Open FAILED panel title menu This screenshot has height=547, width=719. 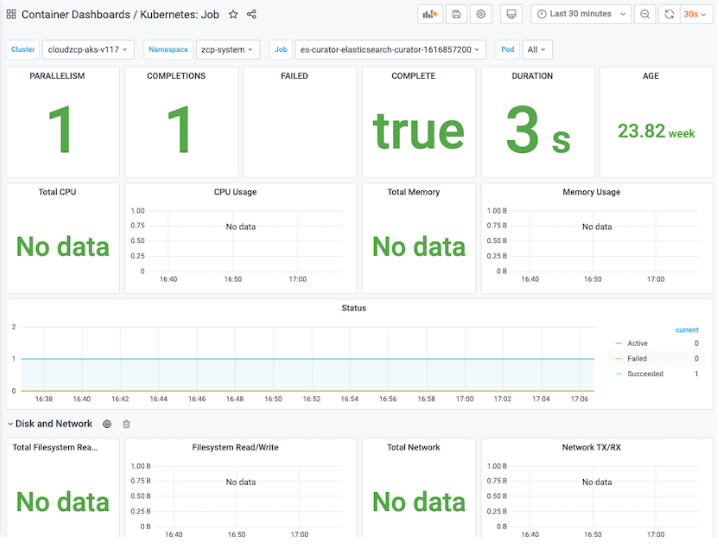tap(294, 76)
